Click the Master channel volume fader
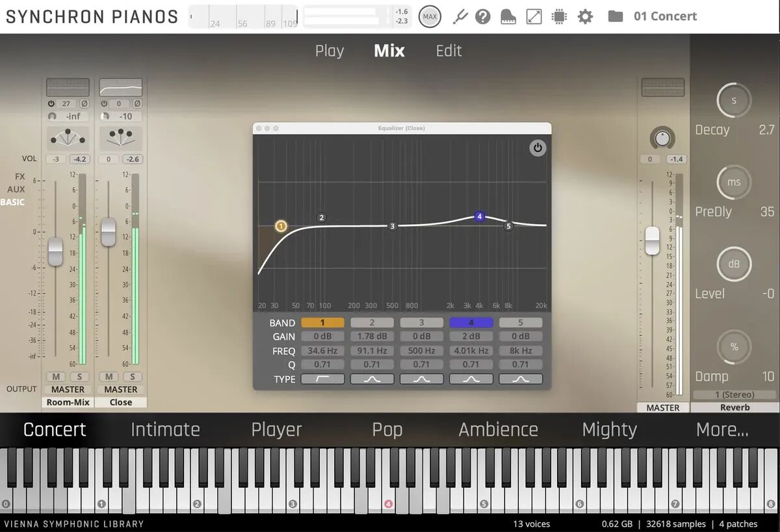The height and width of the screenshot is (532, 780). point(652,240)
